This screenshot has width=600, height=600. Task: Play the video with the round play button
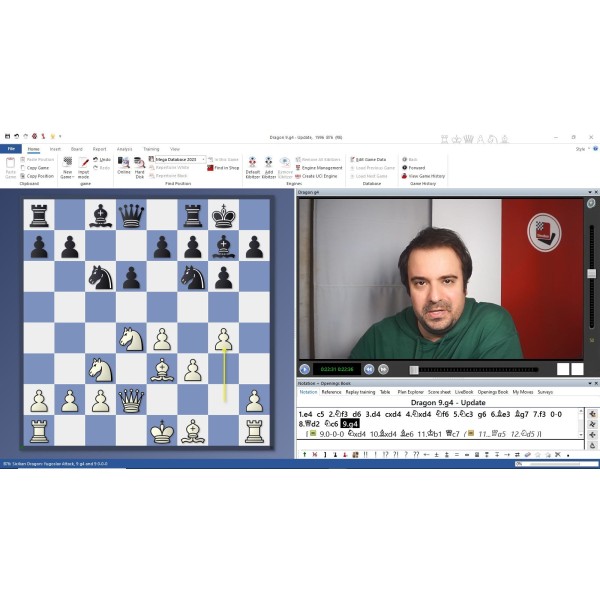(305, 369)
